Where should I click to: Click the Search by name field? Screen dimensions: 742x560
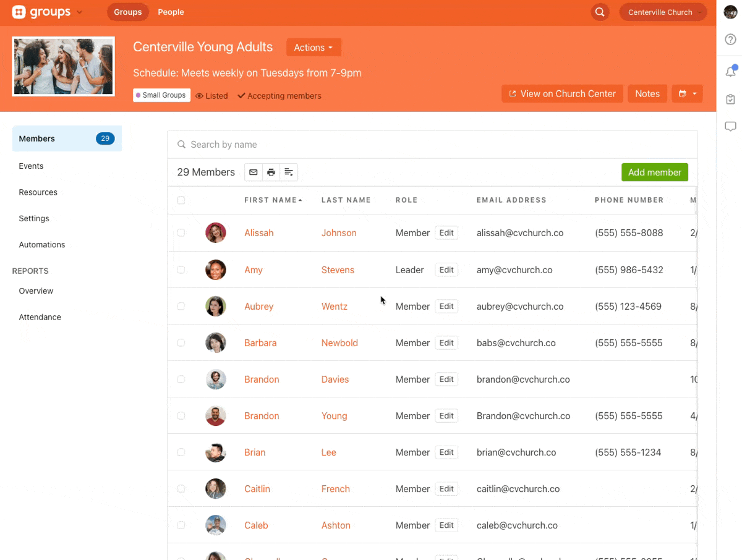[433, 145]
